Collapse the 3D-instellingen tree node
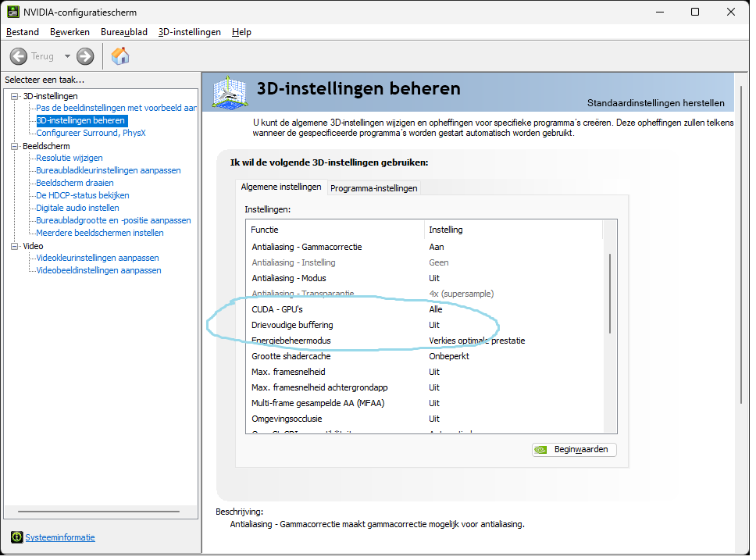Screen dimensions: 756x560 click(x=15, y=97)
